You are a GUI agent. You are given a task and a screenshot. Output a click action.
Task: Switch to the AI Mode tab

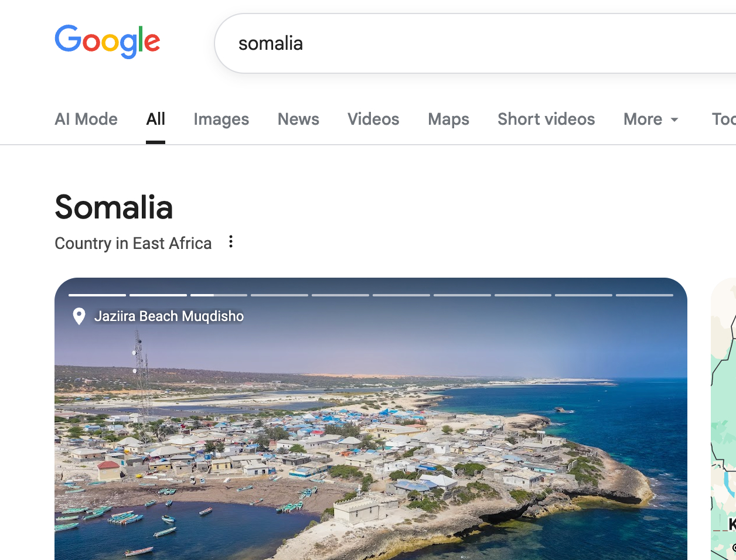click(x=86, y=119)
